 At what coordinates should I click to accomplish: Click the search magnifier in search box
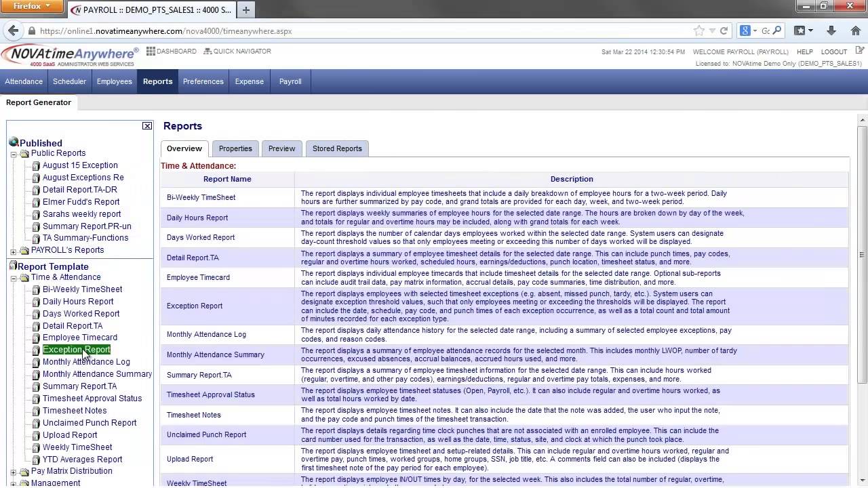[777, 30]
